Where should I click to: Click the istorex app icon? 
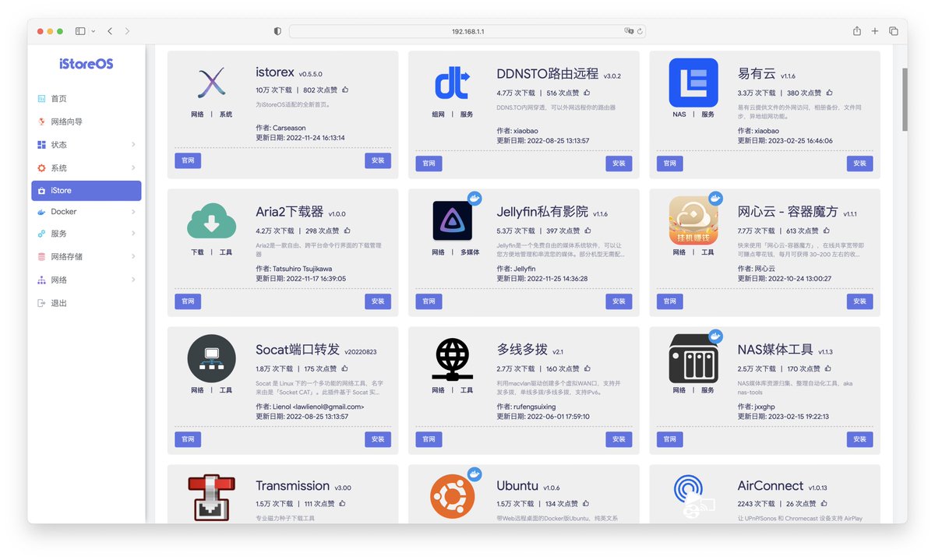[211, 83]
